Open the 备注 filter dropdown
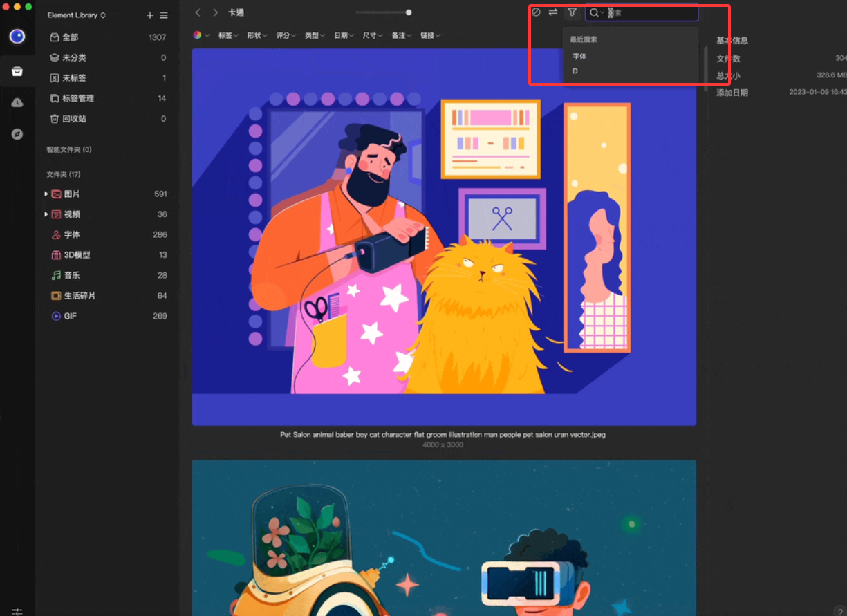The height and width of the screenshot is (616, 847). (x=402, y=35)
